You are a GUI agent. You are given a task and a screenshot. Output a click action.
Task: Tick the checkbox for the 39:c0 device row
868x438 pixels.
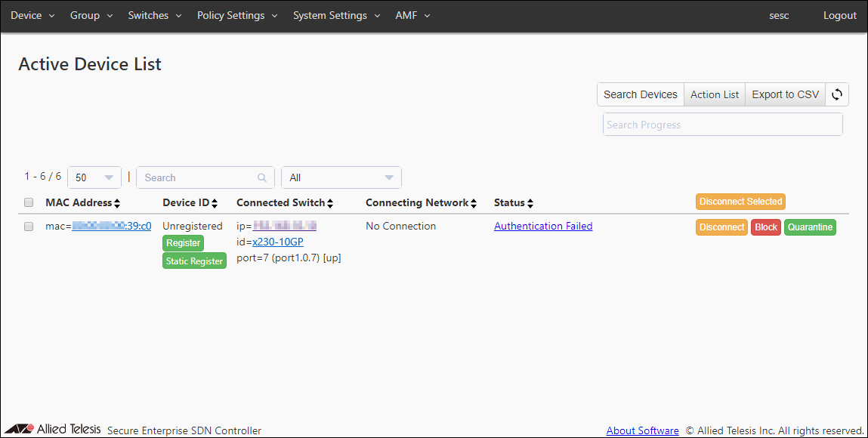pyautogui.click(x=29, y=227)
